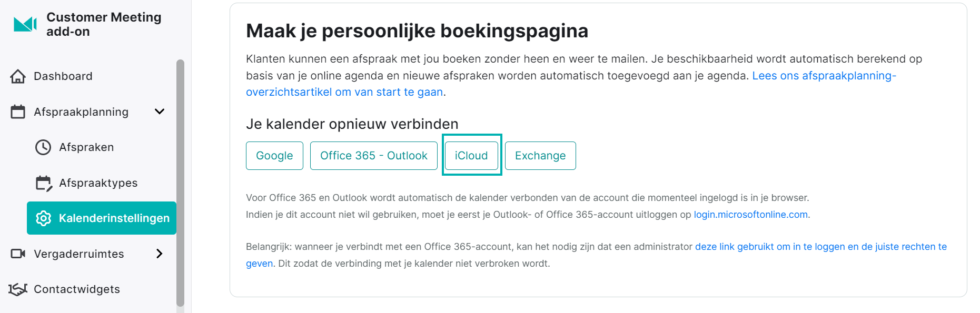Choose Office 365 - Outlook calendar
Viewport: 980px width, 313px height.
point(374,156)
